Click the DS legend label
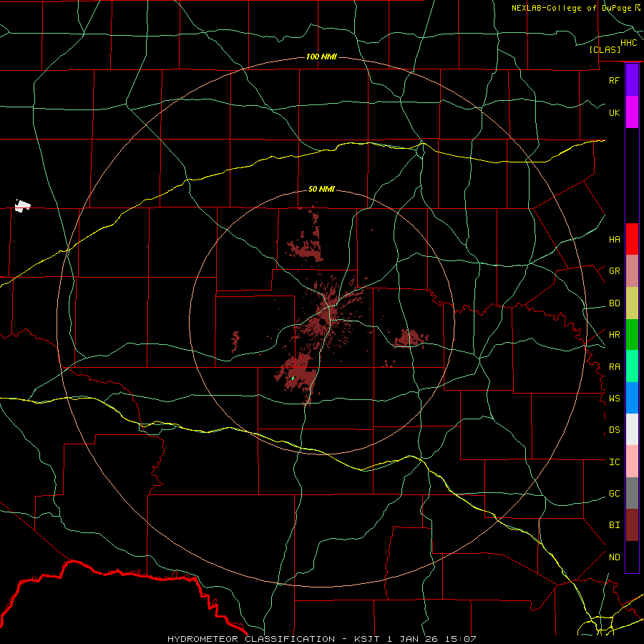Image resolution: width=644 pixels, height=644 pixels. [614, 430]
